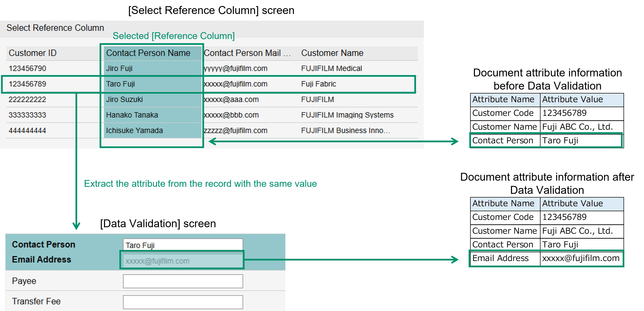The width and height of the screenshot is (644, 311).
Task: Click the empty Payee input field
Action: [x=183, y=281]
